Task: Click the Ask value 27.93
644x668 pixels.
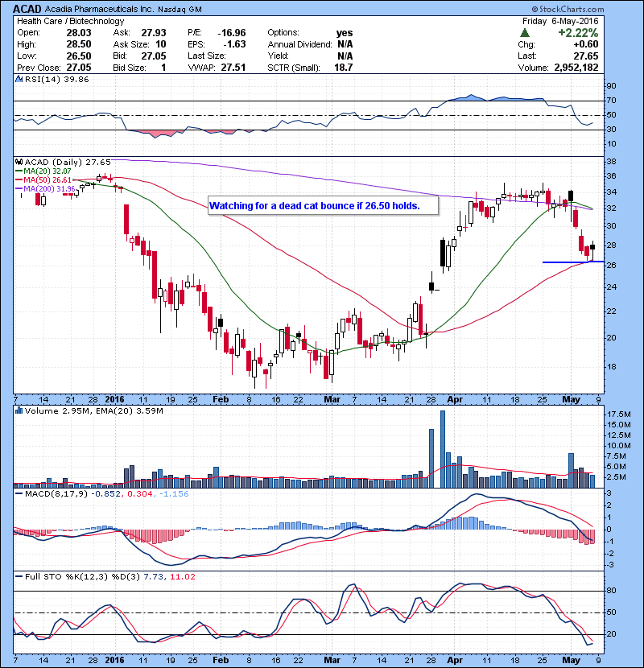Action: click(x=154, y=33)
